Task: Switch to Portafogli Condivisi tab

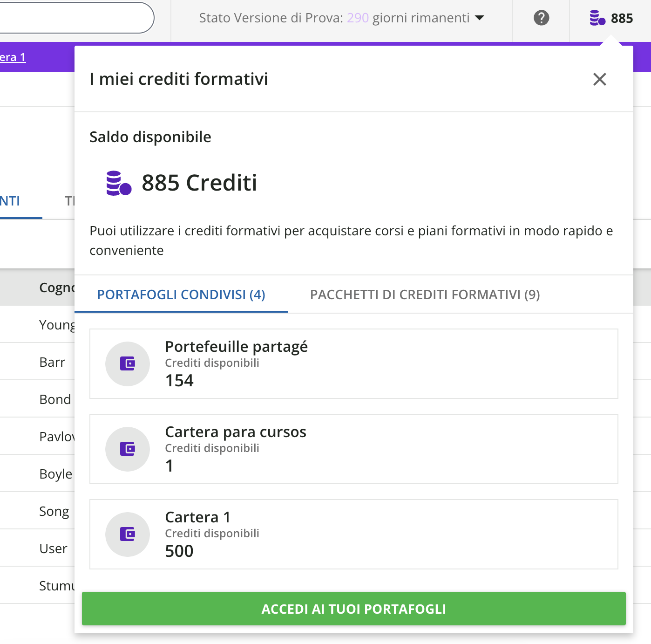Action: coord(181,295)
